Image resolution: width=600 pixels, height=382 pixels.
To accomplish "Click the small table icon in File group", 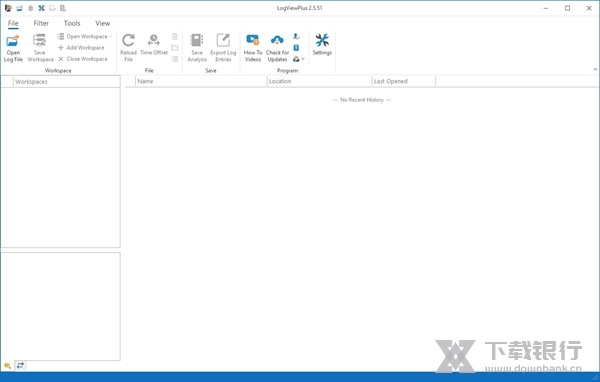I will [x=175, y=59].
